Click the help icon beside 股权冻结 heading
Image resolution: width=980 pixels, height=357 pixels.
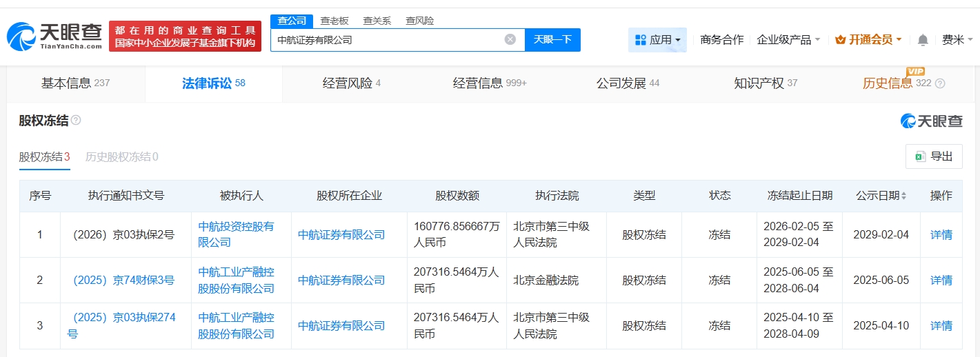(76, 121)
